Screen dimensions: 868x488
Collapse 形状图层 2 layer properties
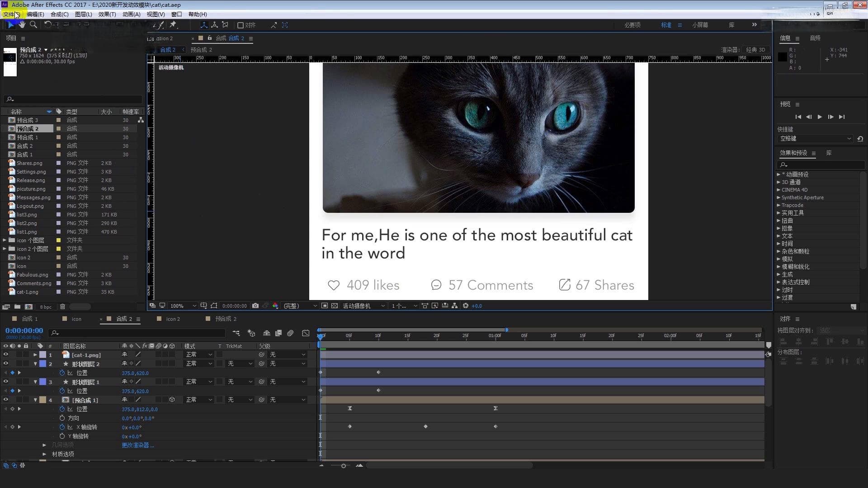pyautogui.click(x=35, y=364)
